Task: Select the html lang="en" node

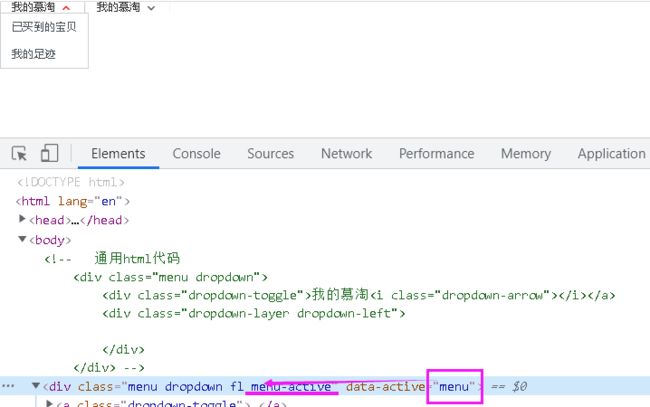Action: [x=73, y=201]
